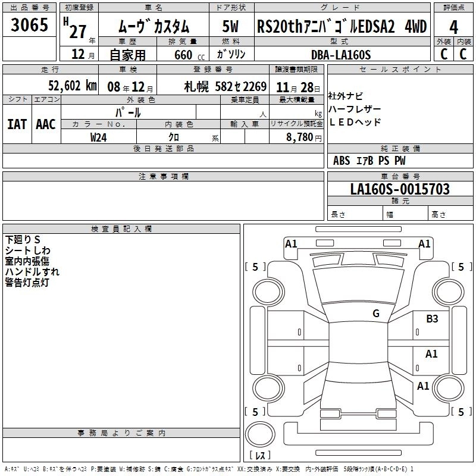Click the mileage value 52,602 km
The width and height of the screenshot is (476, 476).
[x=73, y=86]
